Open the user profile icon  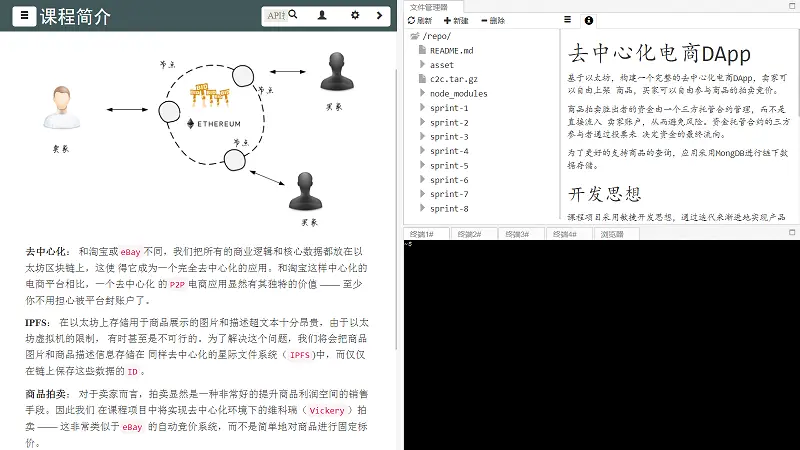coord(322,15)
